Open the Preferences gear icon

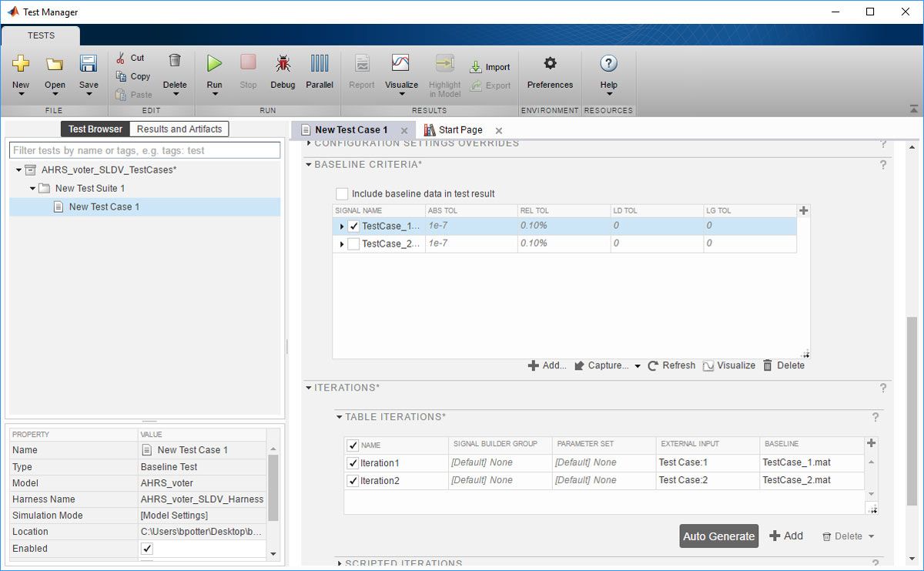(x=550, y=64)
